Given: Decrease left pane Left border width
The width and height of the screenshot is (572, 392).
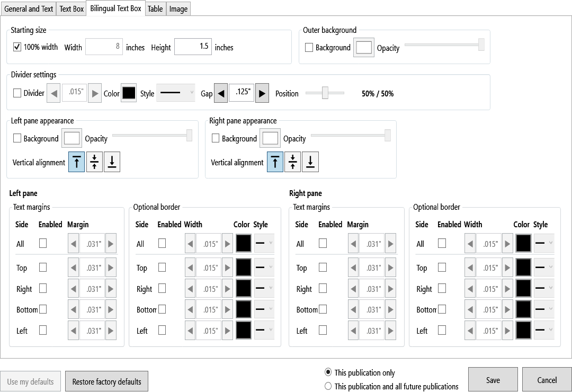Looking at the screenshot, I should click(190, 331).
